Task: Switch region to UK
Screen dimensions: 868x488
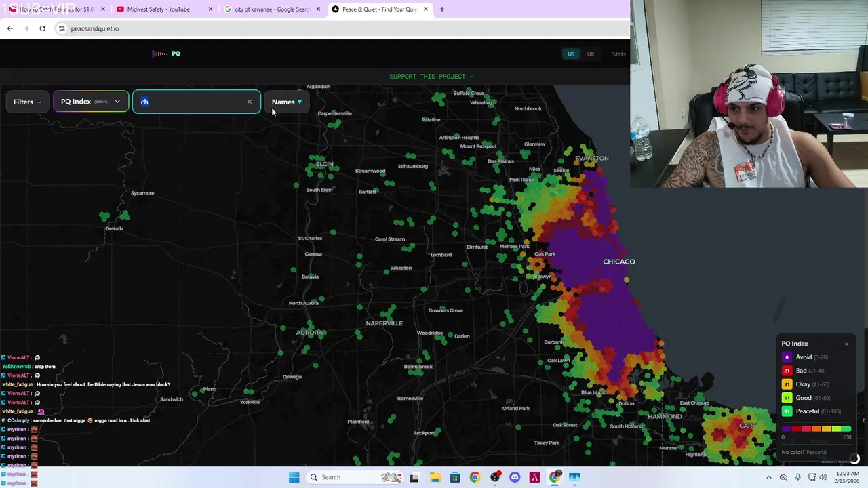Action: 591,54
